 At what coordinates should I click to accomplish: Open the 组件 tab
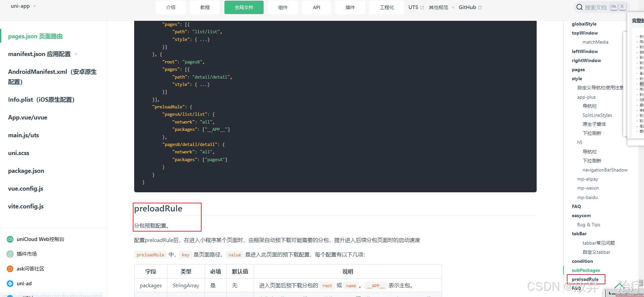tap(283, 7)
